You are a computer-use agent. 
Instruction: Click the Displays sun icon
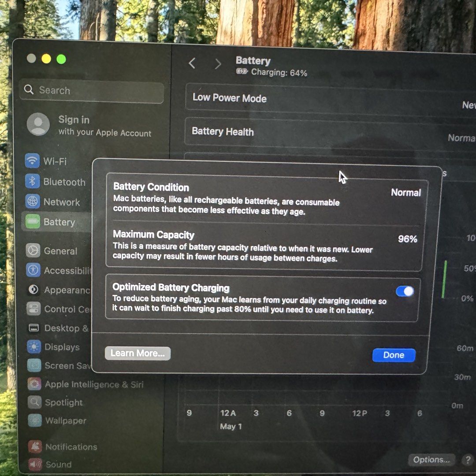tap(33, 347)
